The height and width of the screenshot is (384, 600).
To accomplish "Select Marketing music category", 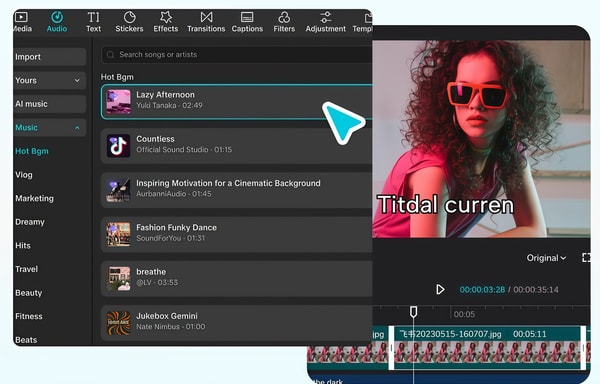I will click(34, 198).
